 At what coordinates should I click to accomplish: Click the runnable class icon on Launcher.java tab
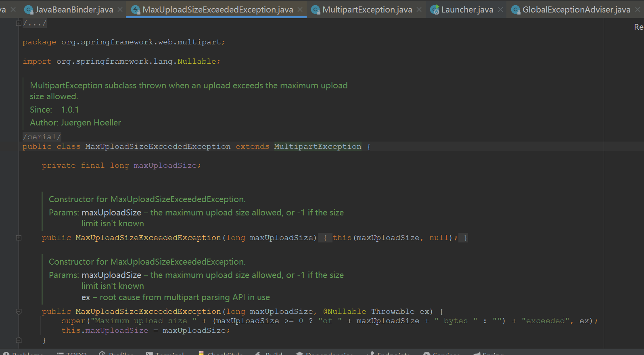pyautogui.click(x=435, y=10)
